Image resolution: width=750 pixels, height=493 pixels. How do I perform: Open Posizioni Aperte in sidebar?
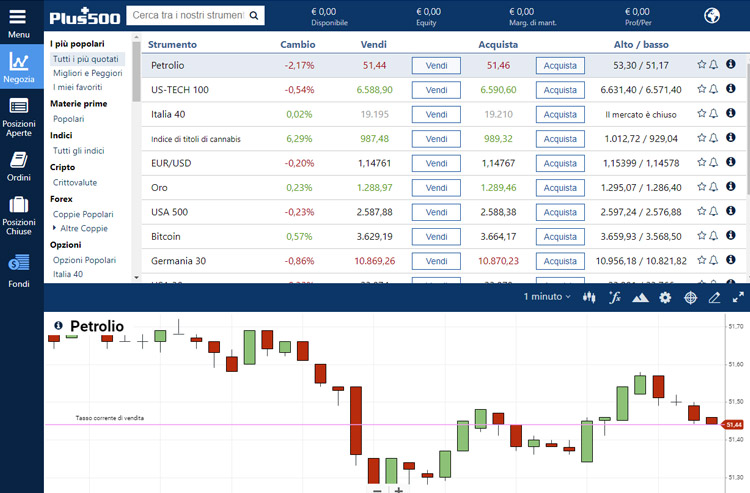[19, 117]
